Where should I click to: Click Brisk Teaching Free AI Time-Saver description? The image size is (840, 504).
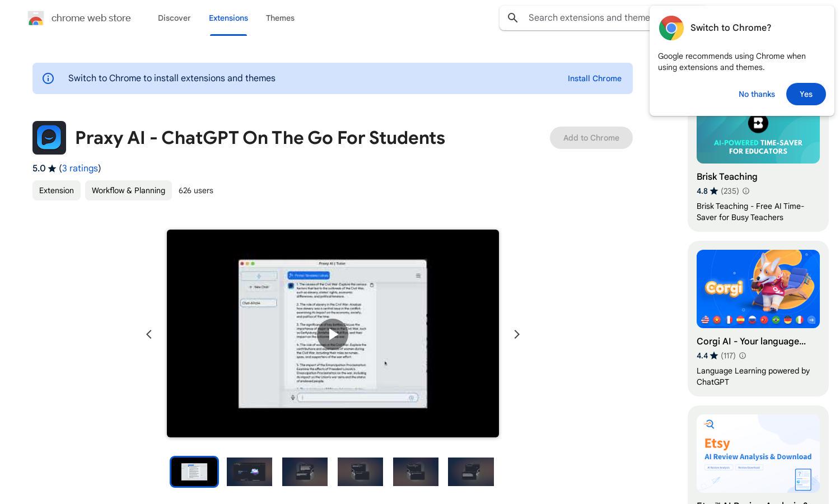click(x=750, y=212)
